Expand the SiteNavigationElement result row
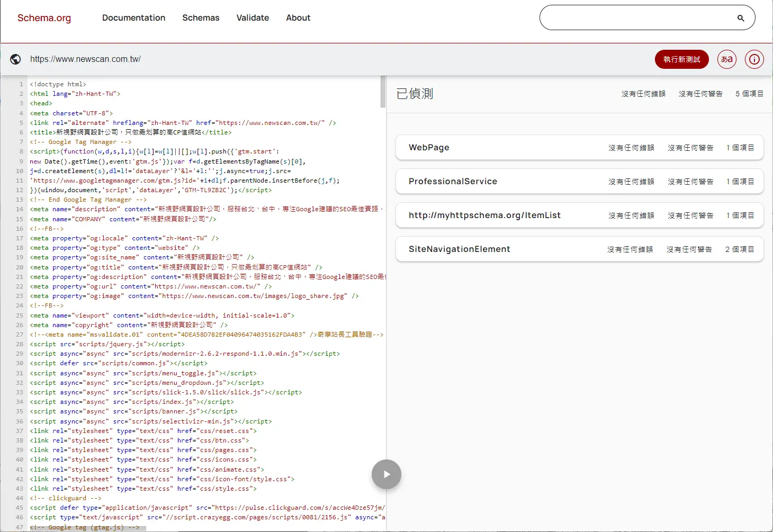Viewport: 773px width, 532px height. tap(580, 249)
